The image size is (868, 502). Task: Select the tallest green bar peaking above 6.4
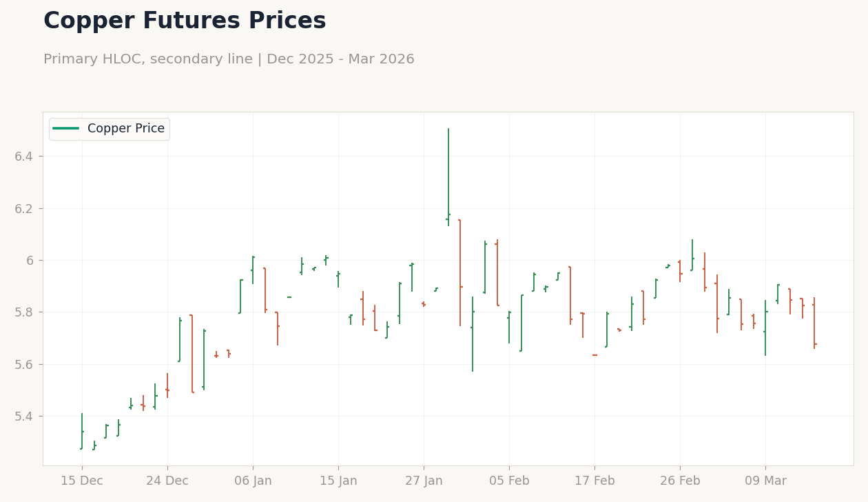[x=448, y=177]
